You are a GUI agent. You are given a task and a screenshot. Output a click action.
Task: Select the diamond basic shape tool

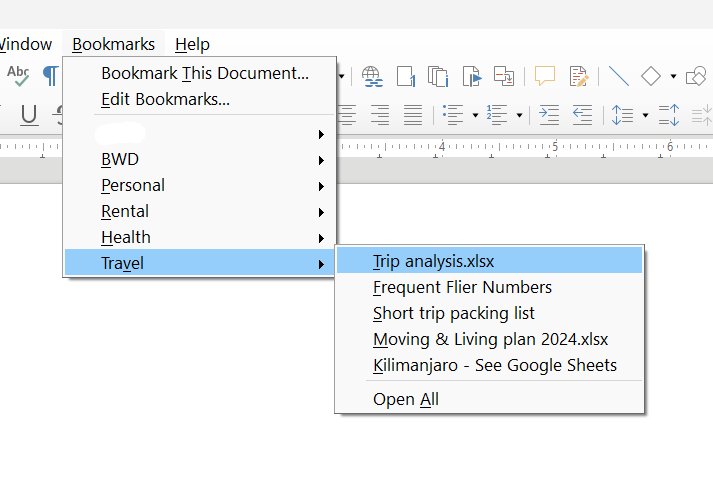point(651,76)
